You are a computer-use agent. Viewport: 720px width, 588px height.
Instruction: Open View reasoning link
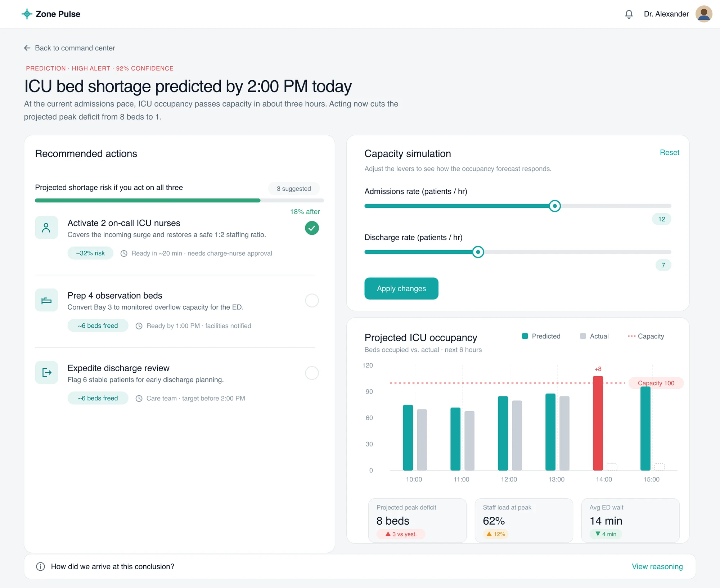click(x=657, y=566)
